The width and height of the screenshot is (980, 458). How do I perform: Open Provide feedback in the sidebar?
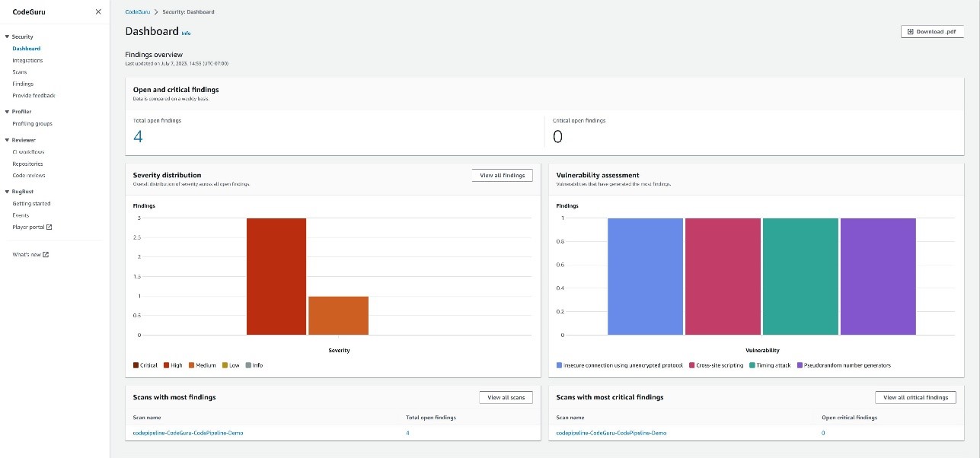(34, 95)
